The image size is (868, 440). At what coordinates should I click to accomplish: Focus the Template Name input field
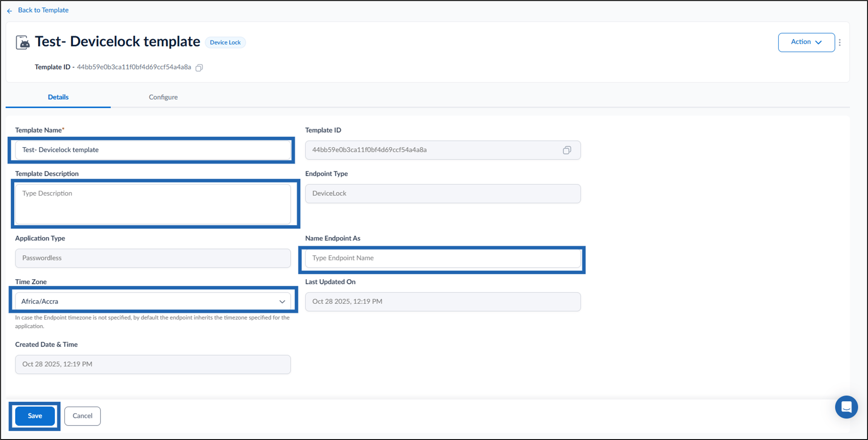coord(153,150)
